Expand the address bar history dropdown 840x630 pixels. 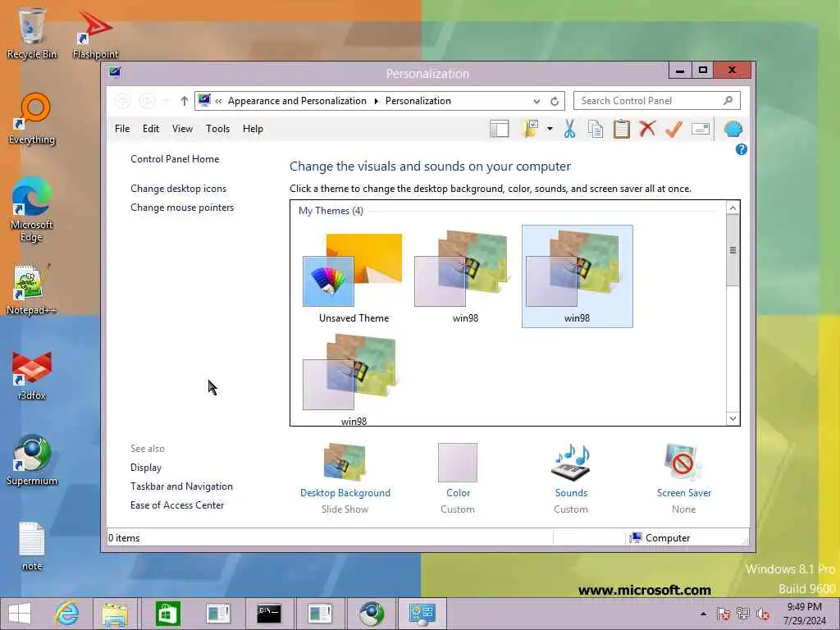pyautogui.click(x=536, y=101)
